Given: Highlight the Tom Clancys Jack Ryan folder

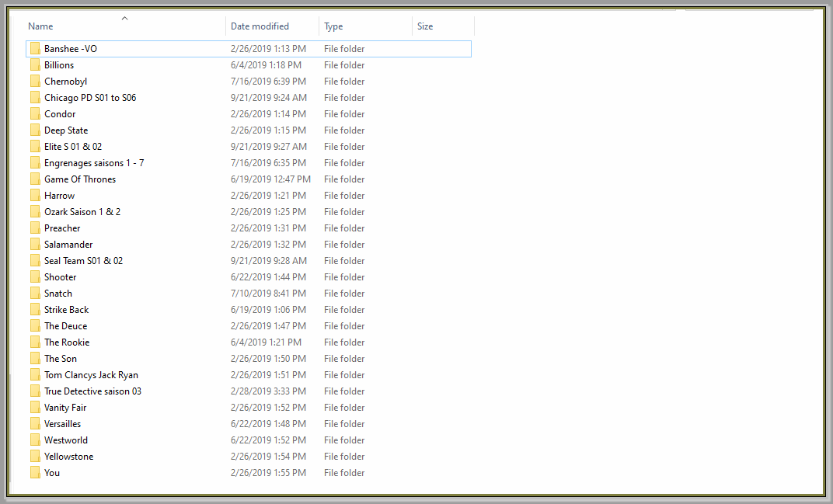Looking at the screenshot, I should coord(91,375).
